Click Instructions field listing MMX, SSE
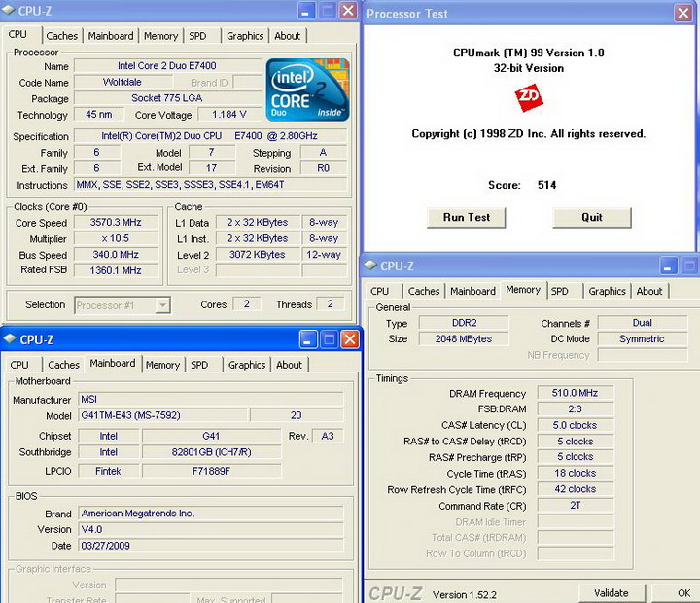Image resolution: width=700 pixels, height=603 pixels. (211, 185)
